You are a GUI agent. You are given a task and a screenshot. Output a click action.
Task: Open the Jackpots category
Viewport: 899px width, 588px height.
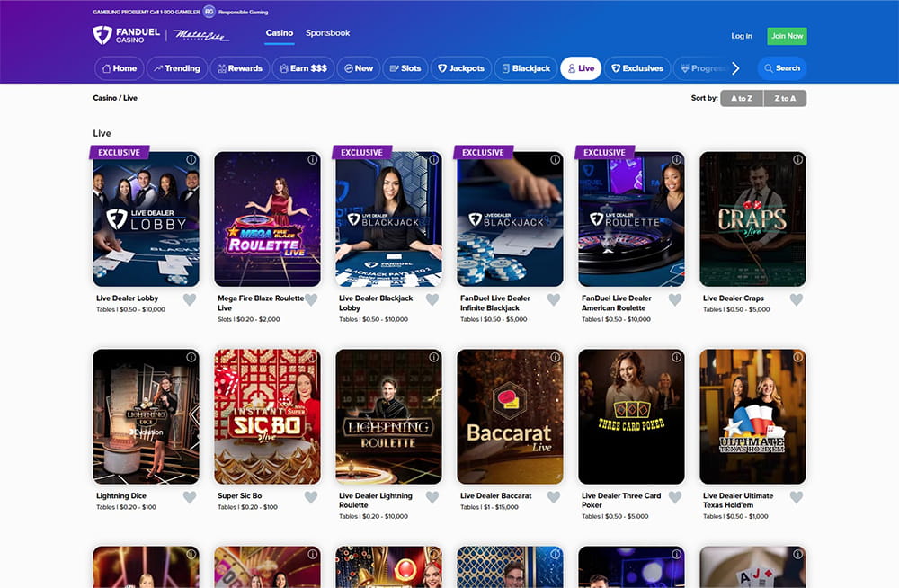pyautogui.click(x=461, y=68)
